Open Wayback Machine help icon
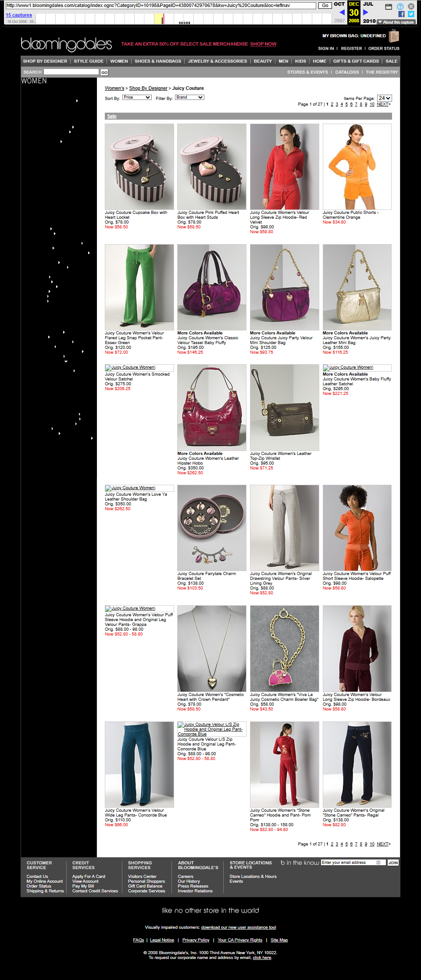 coord(400,6)
